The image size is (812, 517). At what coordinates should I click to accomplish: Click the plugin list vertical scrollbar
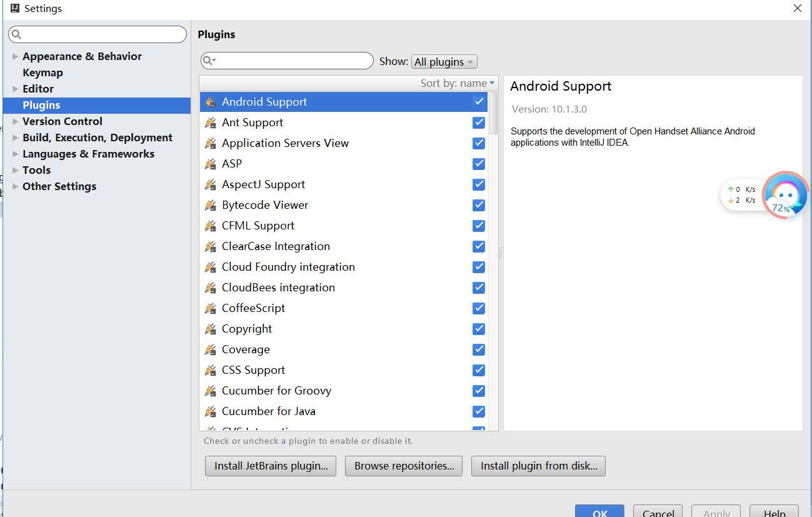click(x=493, y=113)
